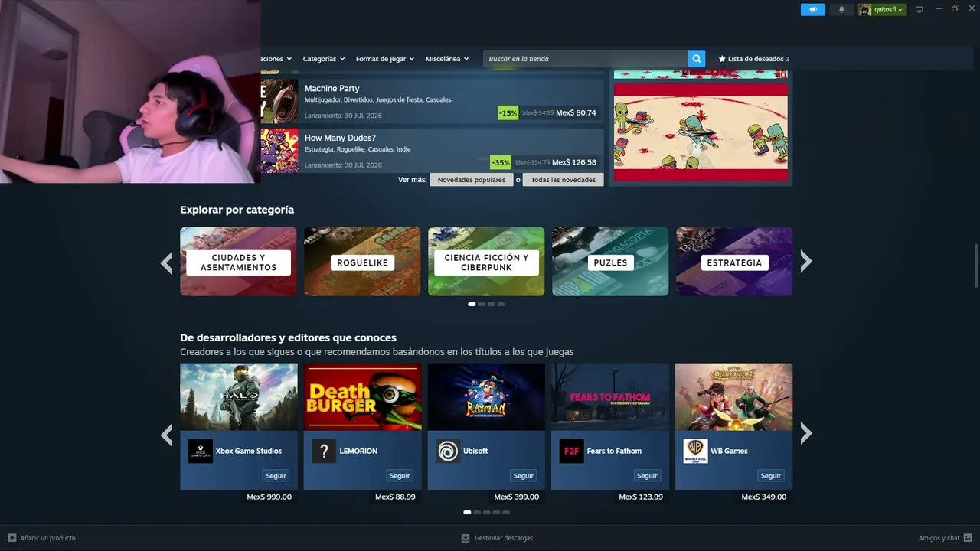980x551 pixels.
Task: Click the star icon beside Lista de deseados
Action: [x=722, y=59]
